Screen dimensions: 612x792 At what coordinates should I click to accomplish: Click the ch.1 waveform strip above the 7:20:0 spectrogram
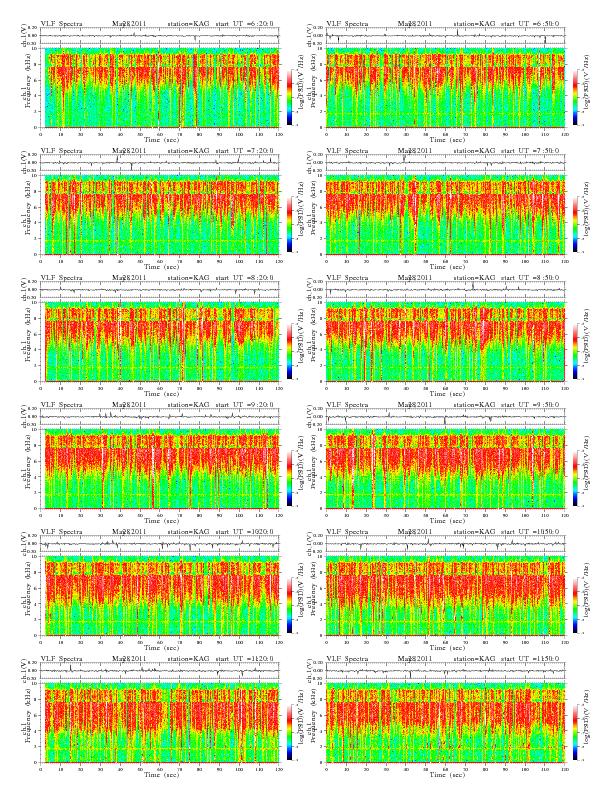[x=160, y=163]
